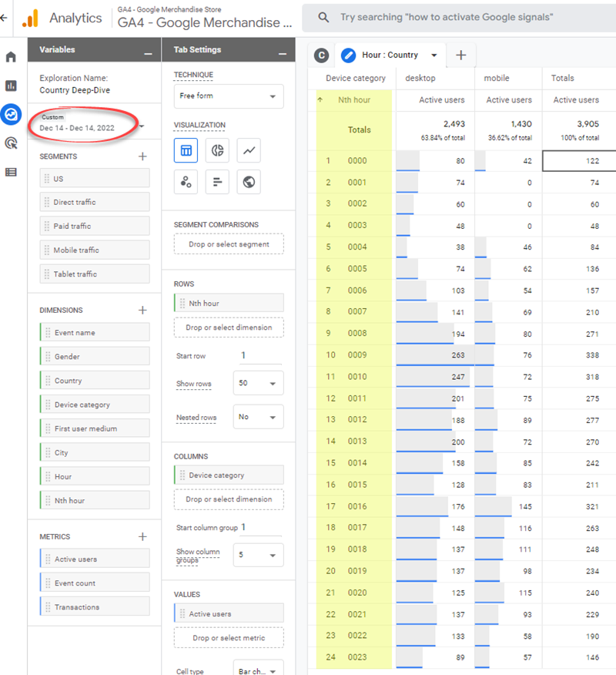Select the Table visualization icon
The width and height of the screenshot is (616, 675).
click(x=186, y=150)
